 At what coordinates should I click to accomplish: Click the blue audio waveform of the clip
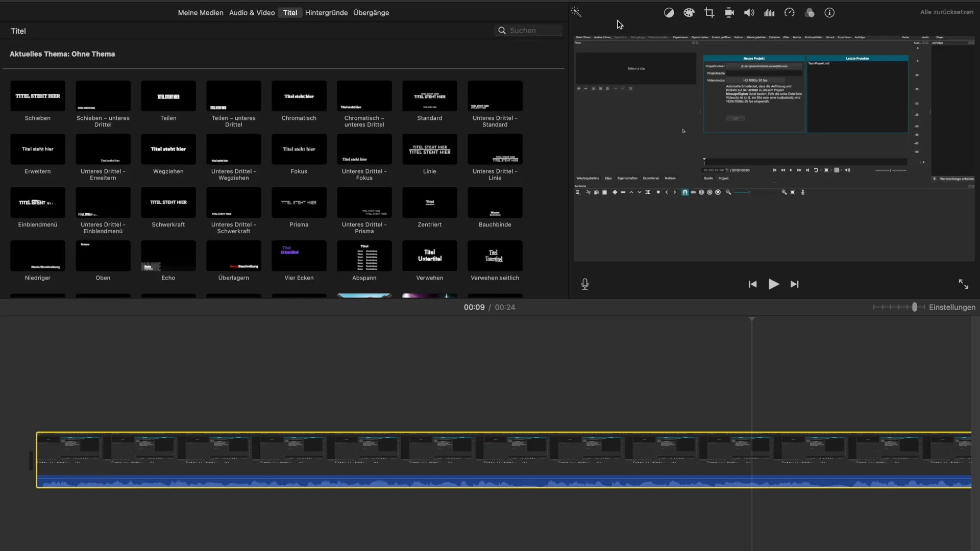pos(504,481)
